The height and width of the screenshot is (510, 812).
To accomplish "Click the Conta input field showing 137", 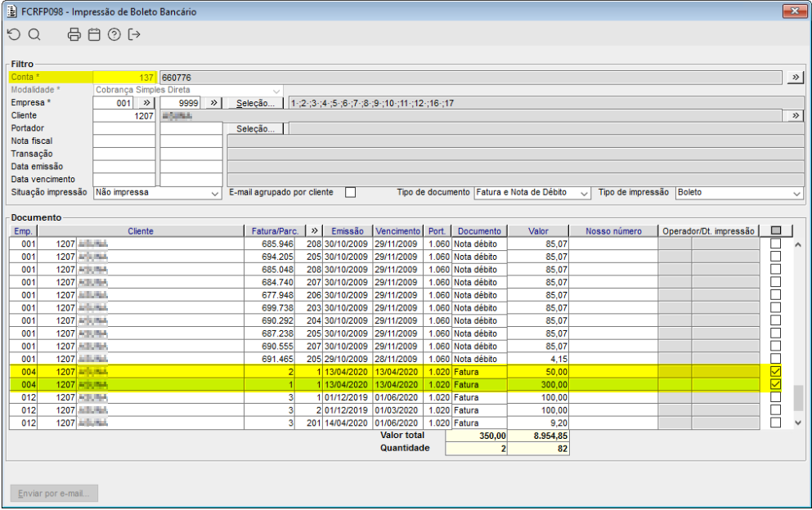I will [x=124, y=77].
